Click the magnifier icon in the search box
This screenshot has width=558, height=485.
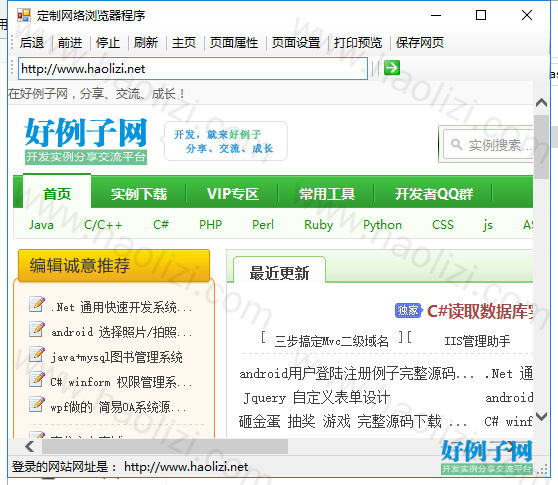[457, 144]
